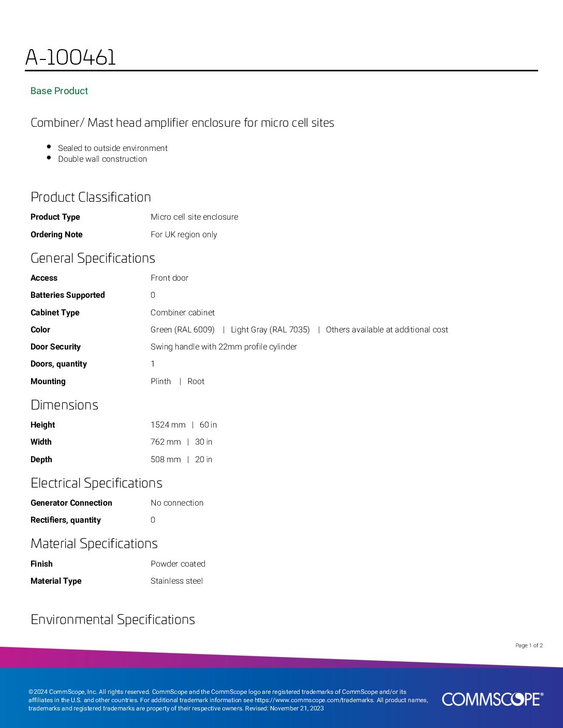563x728 pixels.
Task: Click the General Specifications heading
Action: coord(93,258)
